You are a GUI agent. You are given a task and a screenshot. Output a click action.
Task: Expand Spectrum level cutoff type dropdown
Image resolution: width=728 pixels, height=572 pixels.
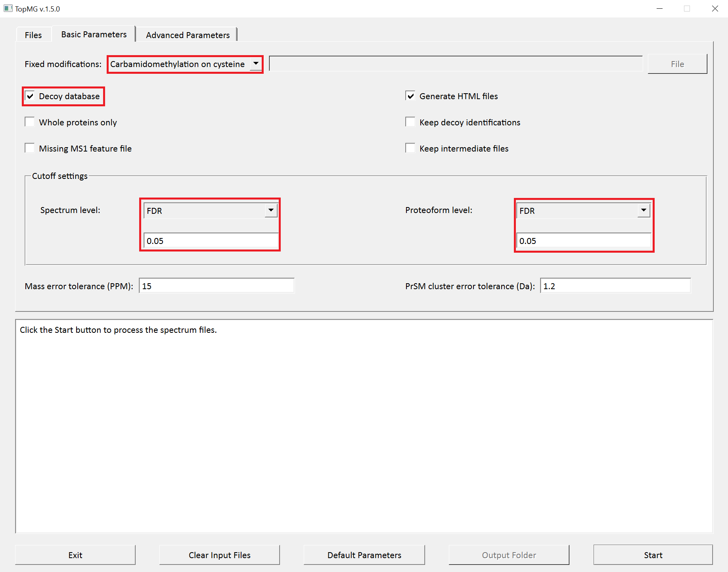(x=210, y=210)
